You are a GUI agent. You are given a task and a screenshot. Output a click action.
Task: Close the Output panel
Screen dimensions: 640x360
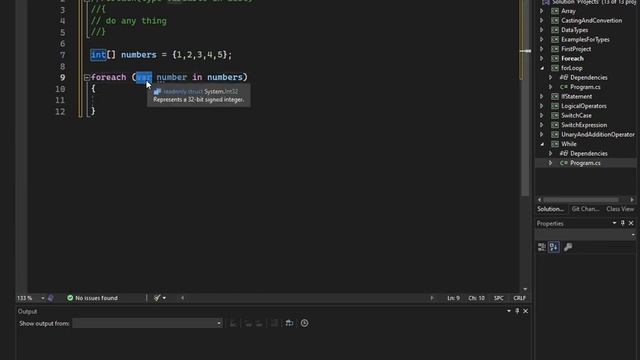(526, 311)
